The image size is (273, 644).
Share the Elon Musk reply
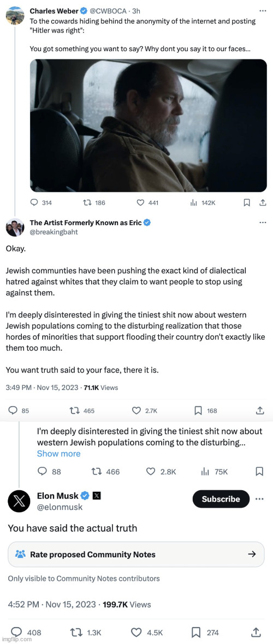coord(256,632)
